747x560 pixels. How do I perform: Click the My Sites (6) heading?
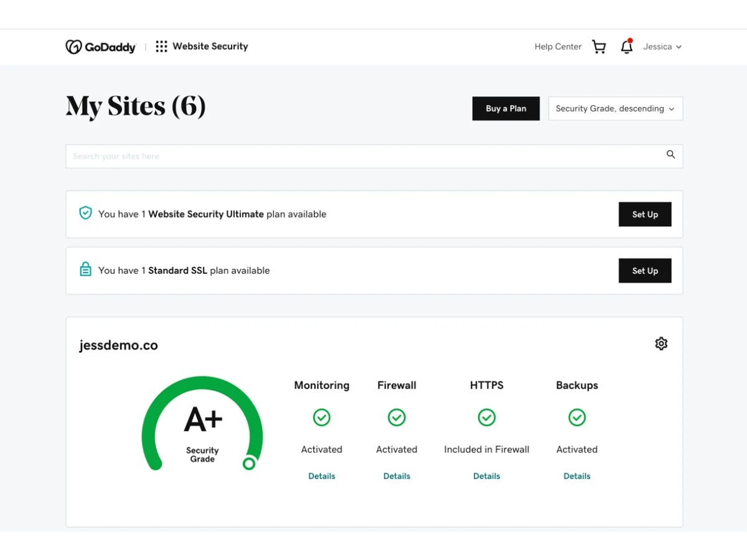pyautogui.click(x=136, y=106)
